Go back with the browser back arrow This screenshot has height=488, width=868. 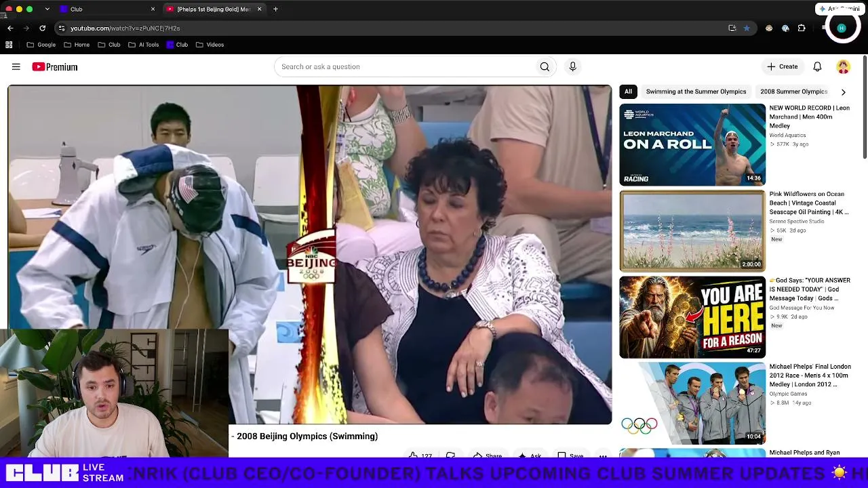[10, 28]
